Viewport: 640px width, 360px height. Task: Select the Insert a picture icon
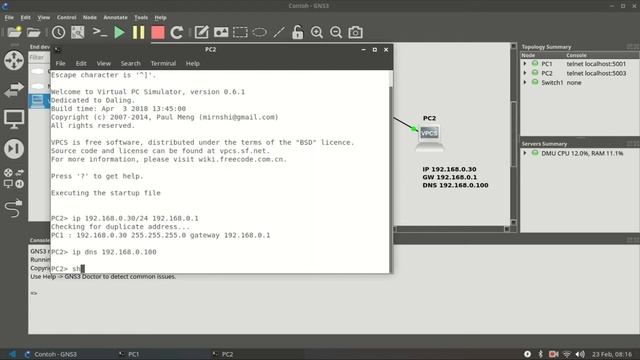[221, 32]
